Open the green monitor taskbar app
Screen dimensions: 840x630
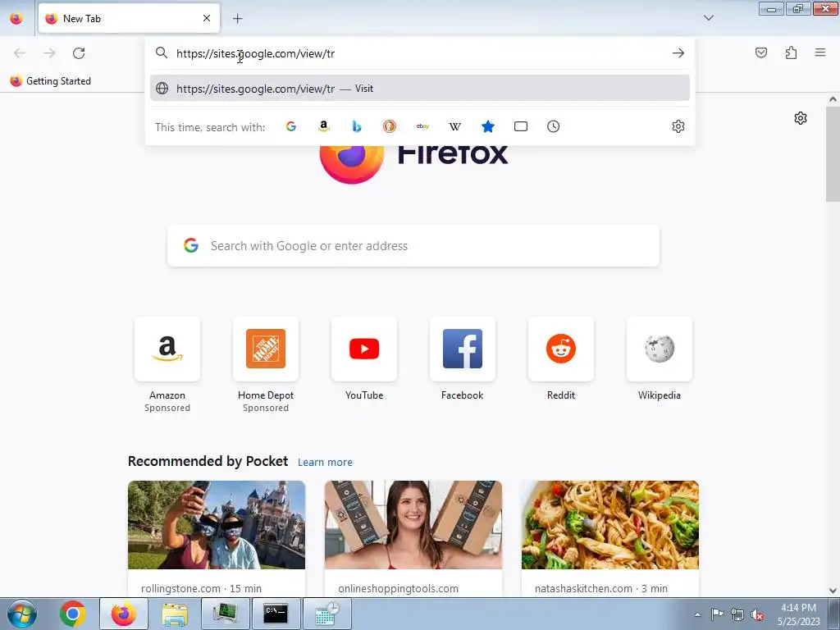click(226, 614)
